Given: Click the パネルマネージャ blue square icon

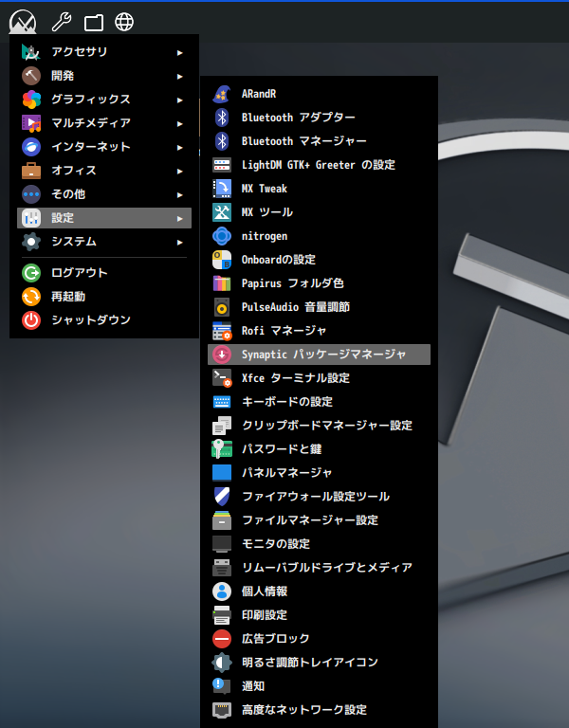Looking at the screenshot, I should (222, 473).
